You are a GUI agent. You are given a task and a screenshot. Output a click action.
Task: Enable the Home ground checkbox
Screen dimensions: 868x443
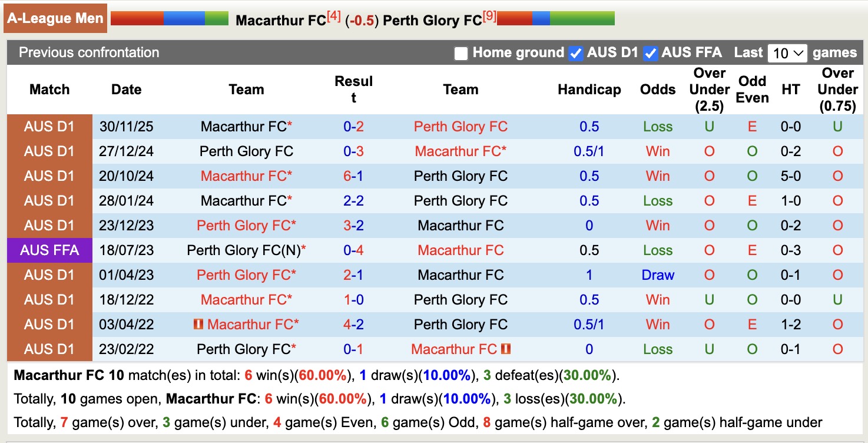(x=460, y=52)
